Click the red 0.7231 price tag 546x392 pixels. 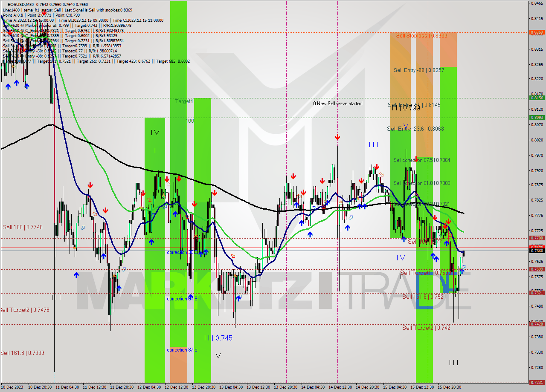click(536, 382)
